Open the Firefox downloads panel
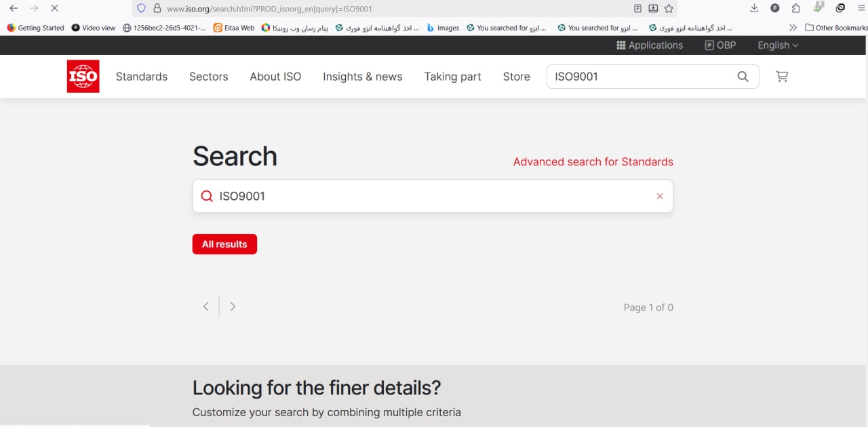The height and width of the screenshot is (427, 868). [x=754, y=8]
